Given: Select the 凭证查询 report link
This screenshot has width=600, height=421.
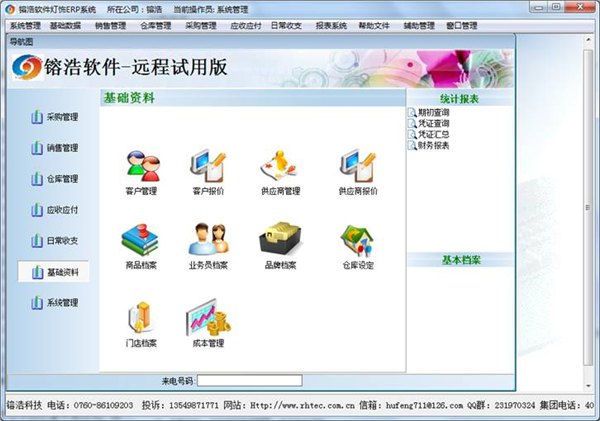Looking at the screenshot, I should click(x=434, y=123).
